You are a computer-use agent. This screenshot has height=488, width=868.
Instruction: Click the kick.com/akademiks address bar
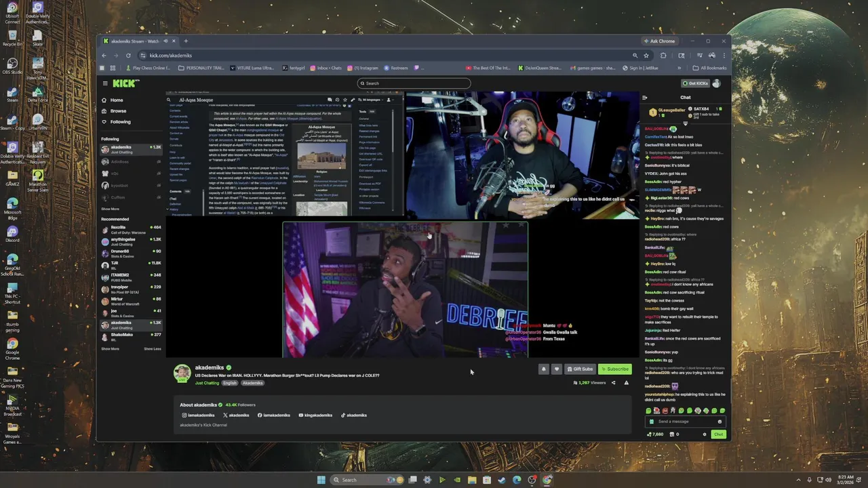click(387, 56)
